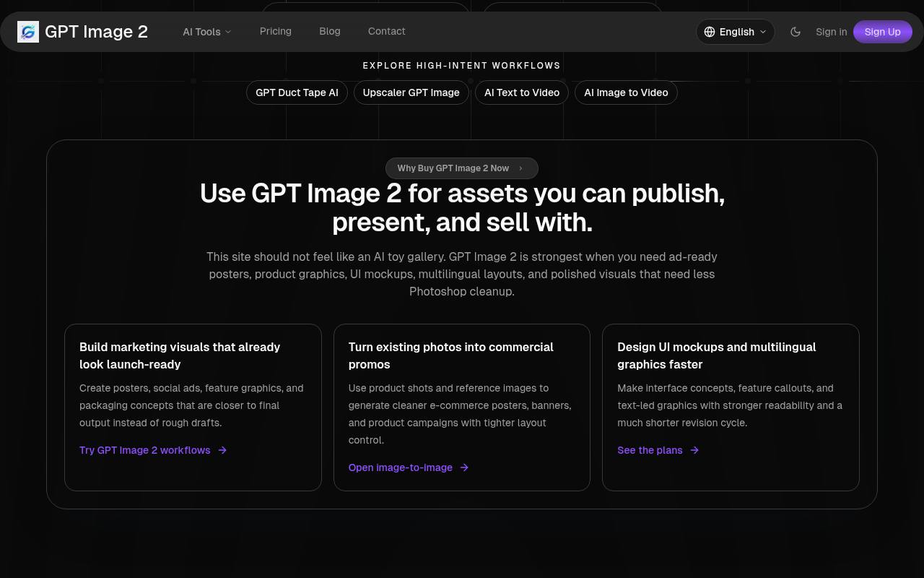The width and height of the screenshot is (924, 578).
Task: Click the AI Tools dropdown chevron
Action: click(228, 32)
